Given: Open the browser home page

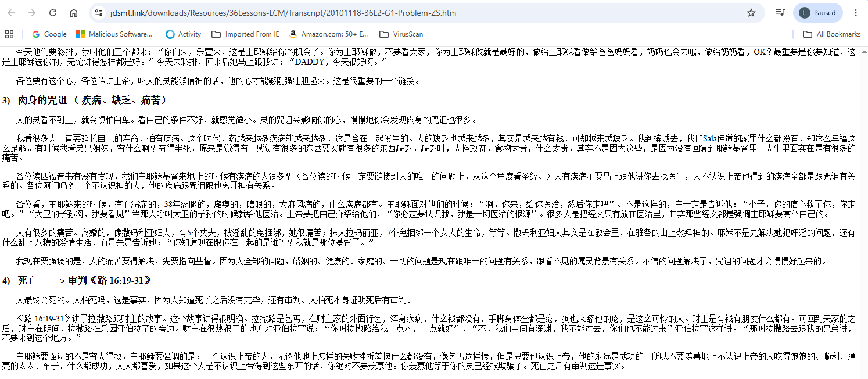Looking at the screenshot, I should 74,13.
